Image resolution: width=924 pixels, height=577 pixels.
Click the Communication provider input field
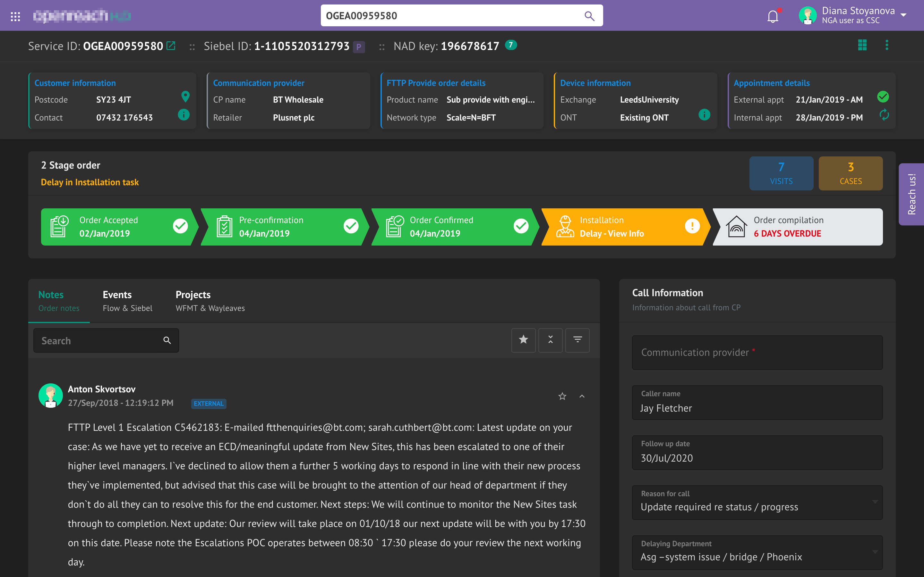pyautogui.click(x=757, y=352)
